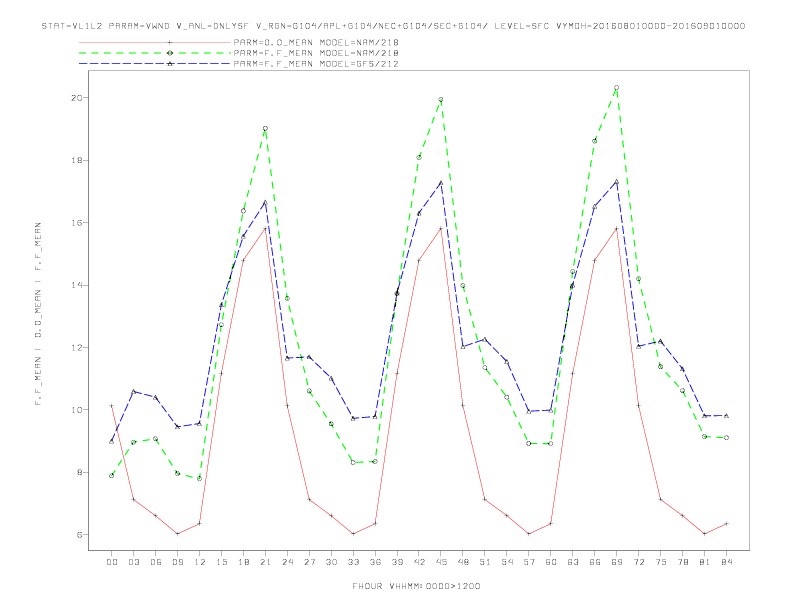Click the red solid legend line sample
Image resolution: width=792 pixels, height=612 pixels.
tap(155, 43)
